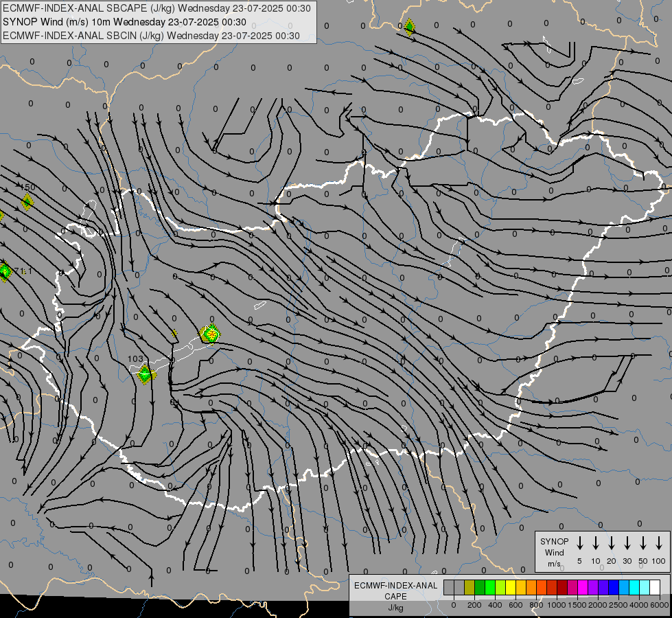Pick the olive swatch in the CAPE legend
Image resolution: width=672 pixels, height=618 pixels.
(x=470, y=587)
